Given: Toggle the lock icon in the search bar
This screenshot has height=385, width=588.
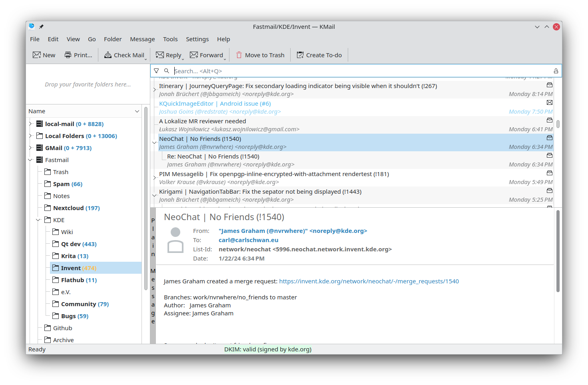Looking at the screenshot, I should click(x=556, y=71).
